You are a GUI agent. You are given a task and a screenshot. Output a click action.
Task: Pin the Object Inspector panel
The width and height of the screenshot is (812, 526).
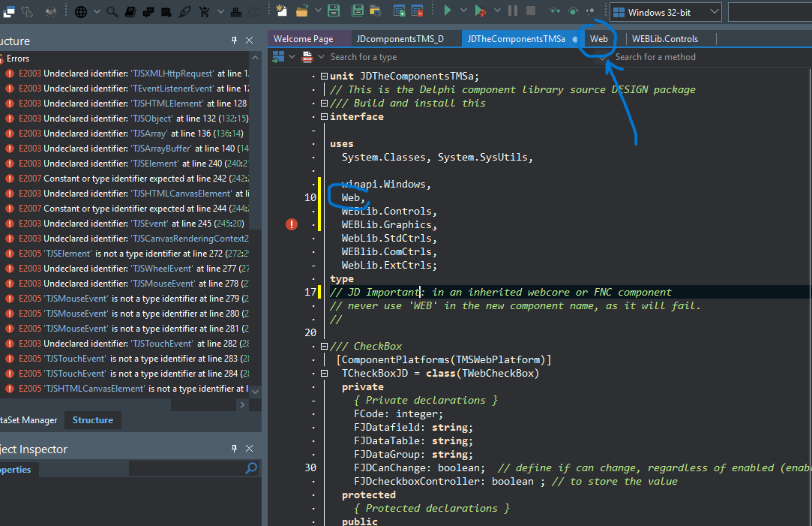coord(234,449)
